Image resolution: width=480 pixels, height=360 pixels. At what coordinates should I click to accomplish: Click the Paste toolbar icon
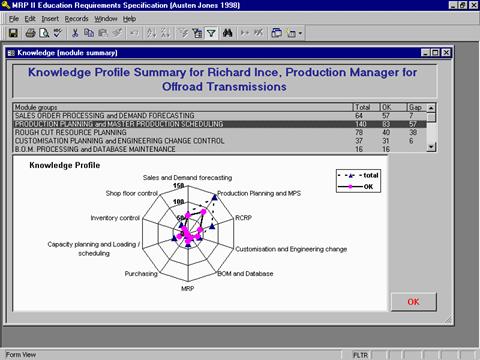pyautogui.click(x=103, y=33)
